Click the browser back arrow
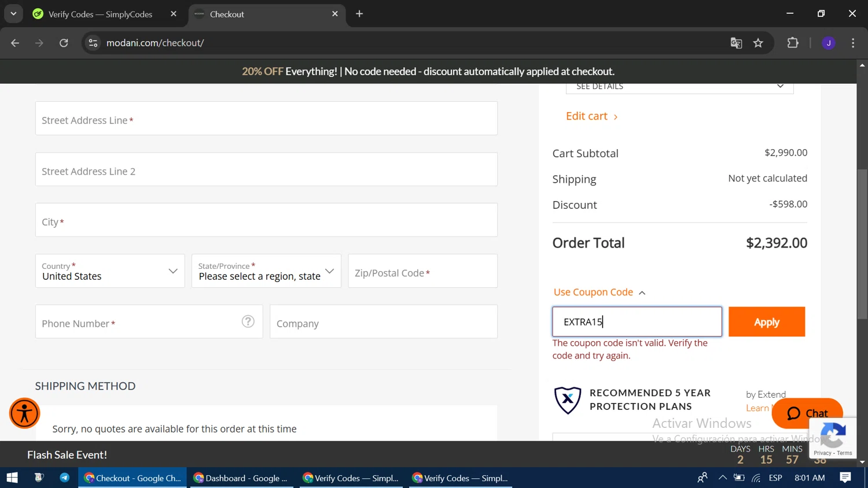Screen dimensions: 868x488 pyautogui.click(x=15, y=43)
